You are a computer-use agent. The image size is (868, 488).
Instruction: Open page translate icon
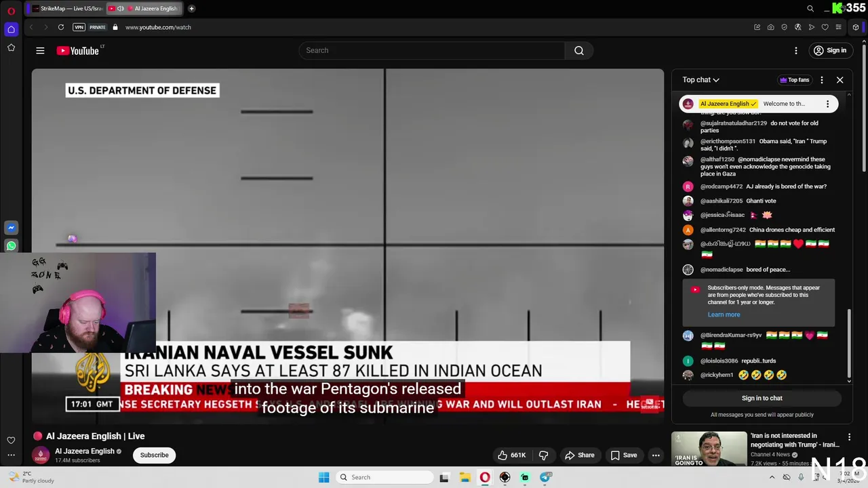point(797,27)
